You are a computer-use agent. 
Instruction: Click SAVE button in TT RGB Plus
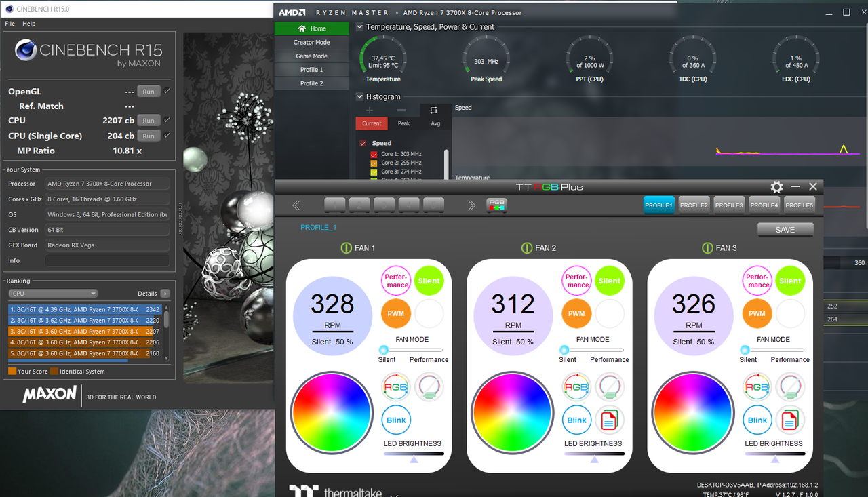click(x=785, y=230)
